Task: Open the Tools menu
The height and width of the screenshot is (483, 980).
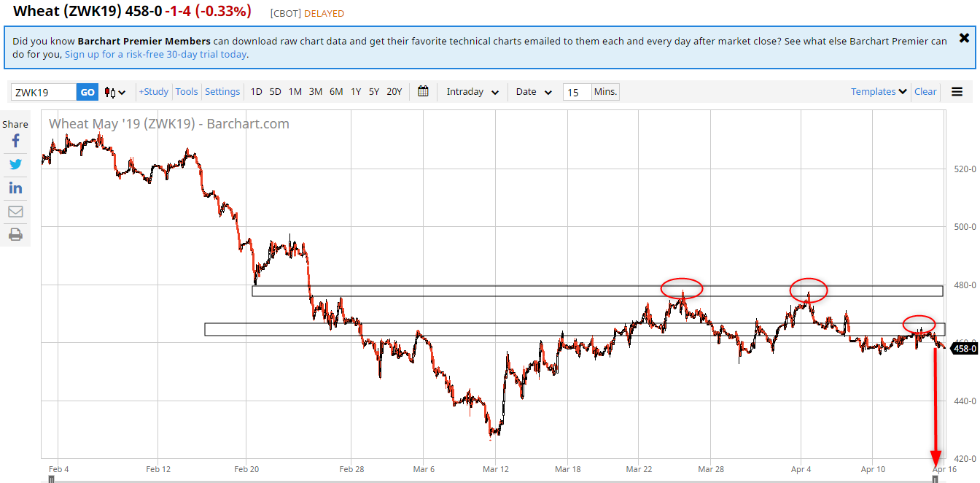Action: coord(187,92)
